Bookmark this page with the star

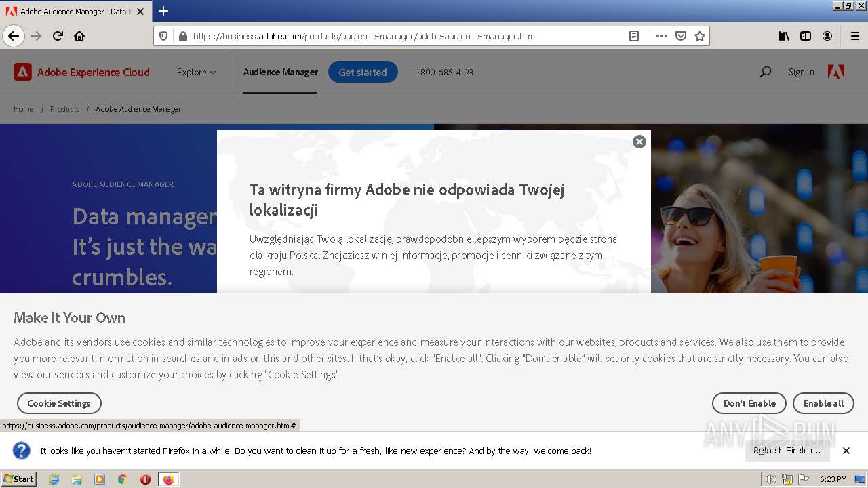[x=700, y=36]
